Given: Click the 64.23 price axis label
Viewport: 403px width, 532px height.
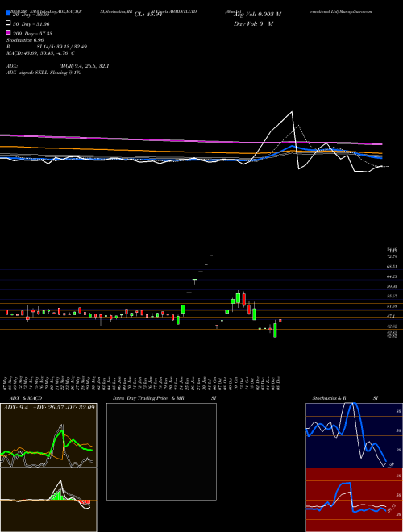Looking at the screenshot, I should tap(393, 276).
